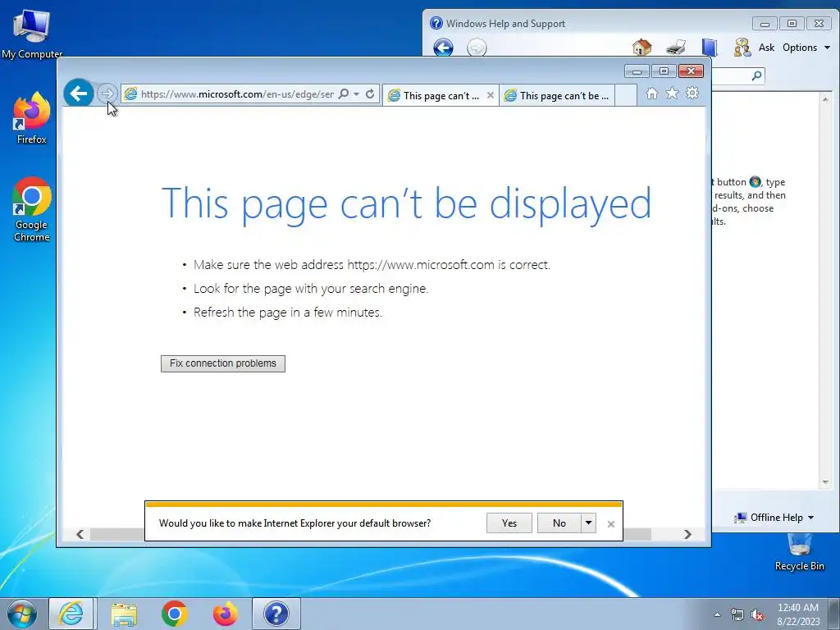Select the Google Chrome desktop shortcut
Viewport: 840px width, 630px height.
32,209
